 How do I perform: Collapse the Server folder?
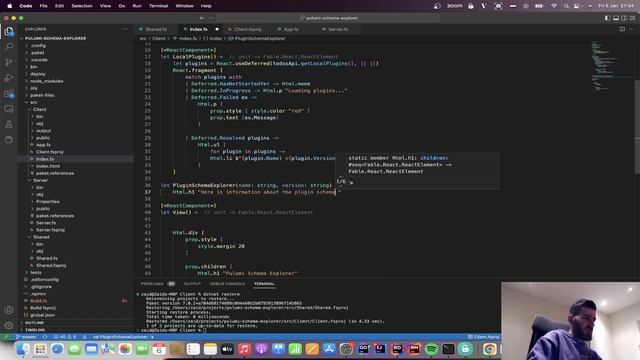tap(76, 180)
